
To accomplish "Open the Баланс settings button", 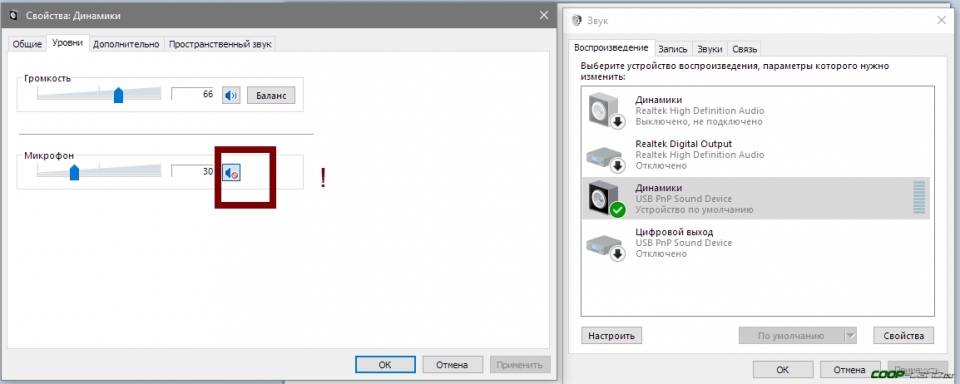I will point(271,95).
